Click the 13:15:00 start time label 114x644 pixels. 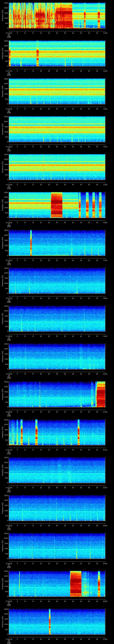pyautogui.click(x=9, y=223)
